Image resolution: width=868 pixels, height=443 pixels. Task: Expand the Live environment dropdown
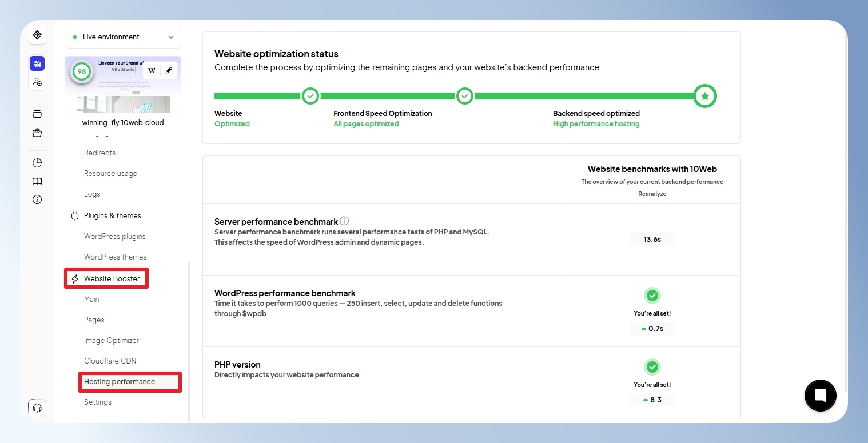(123, 37)
